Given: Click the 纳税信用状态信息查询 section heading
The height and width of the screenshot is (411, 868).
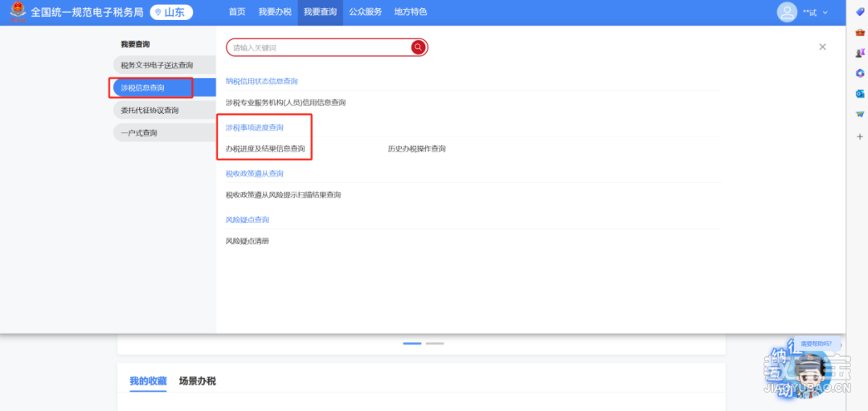Looking at the screenshot, I should tap(262, 81).
